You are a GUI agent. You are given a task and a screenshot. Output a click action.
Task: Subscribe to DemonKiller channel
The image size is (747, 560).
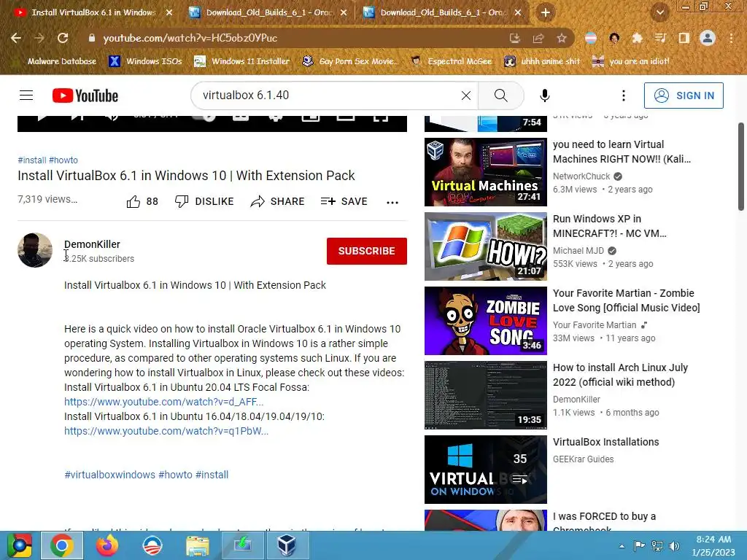(x=366, y=251)
